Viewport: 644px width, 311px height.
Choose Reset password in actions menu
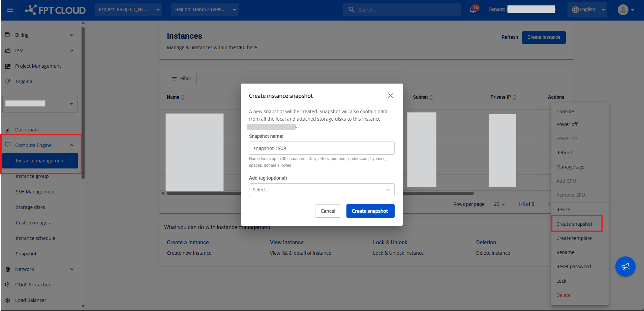(573, 267)
